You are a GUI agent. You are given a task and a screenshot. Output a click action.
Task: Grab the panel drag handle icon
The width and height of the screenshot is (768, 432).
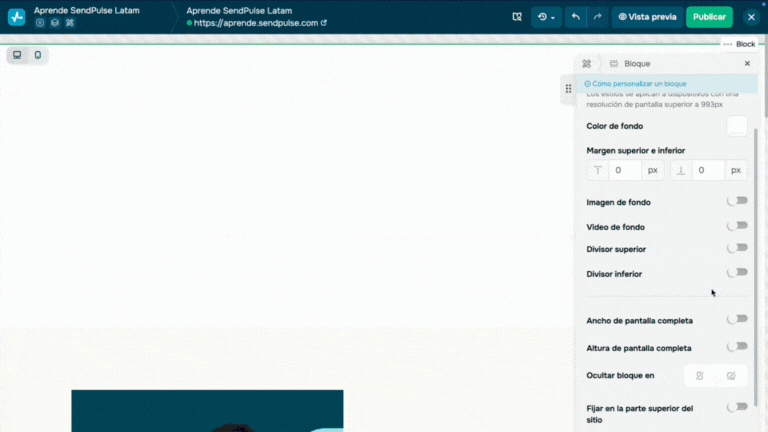(568, 89)
